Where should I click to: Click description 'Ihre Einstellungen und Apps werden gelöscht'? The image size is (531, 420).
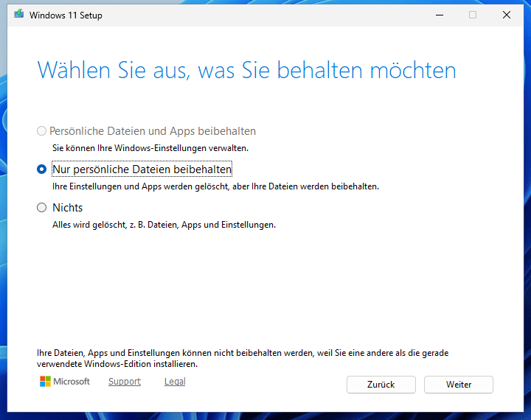[x=141, y=186]
